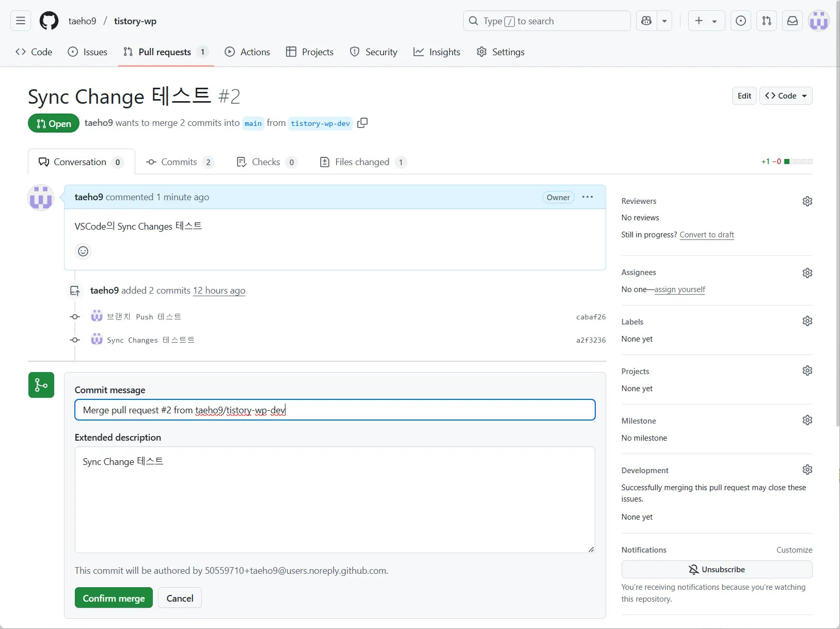Open the Copilot chat icon

pyautogui.click(x=646, y=21)
